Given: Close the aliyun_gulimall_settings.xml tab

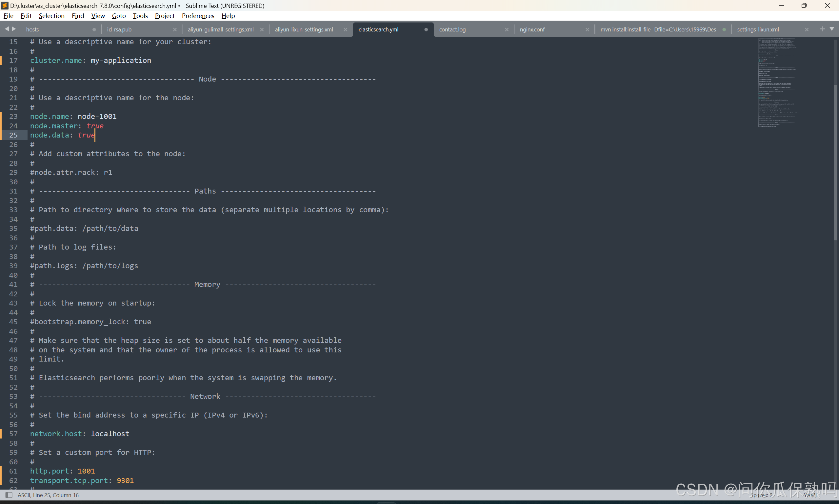Looking at the screenshot, I should click(x=262, y=29).
